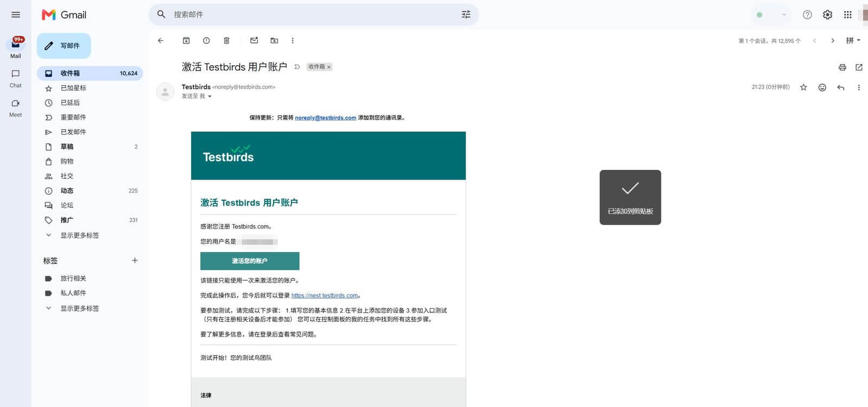The width and height of the screenshot is (868, 407).
Task: Click the noreply@testbirds.com link
Action: tap(325, 118)
